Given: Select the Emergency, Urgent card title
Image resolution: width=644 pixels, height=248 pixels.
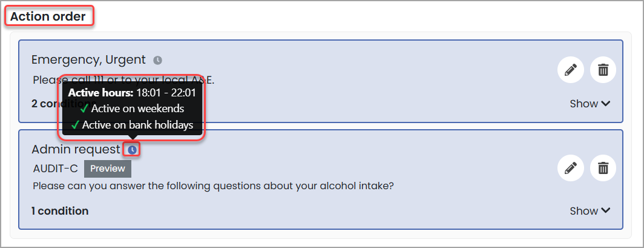Looking at the screenshot, I should pos(88,59).
